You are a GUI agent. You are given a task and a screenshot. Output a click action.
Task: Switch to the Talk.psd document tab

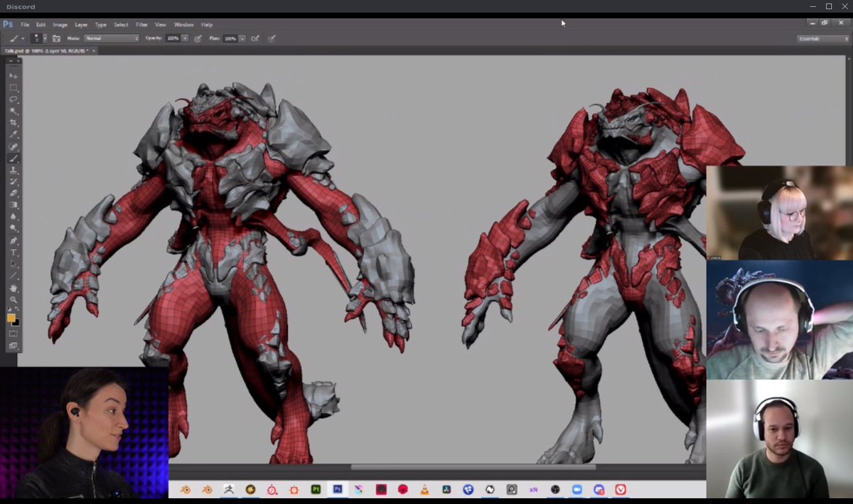coord(45,51)
